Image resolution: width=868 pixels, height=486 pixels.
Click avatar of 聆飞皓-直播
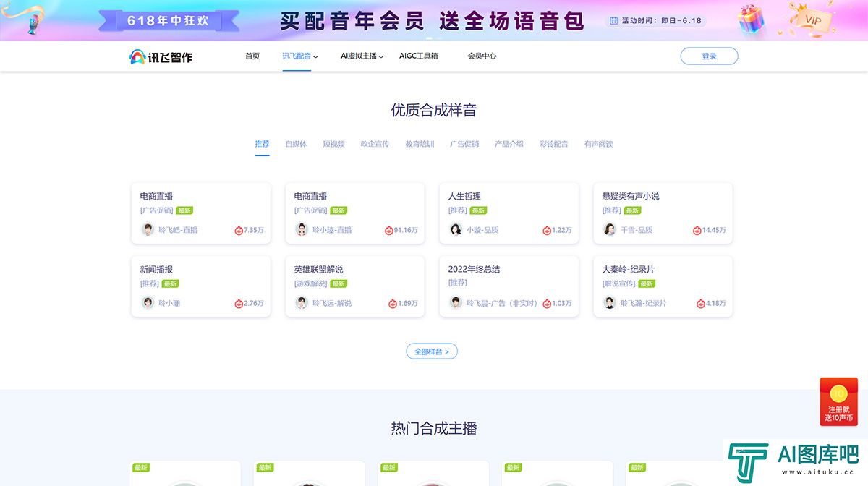click(x=148, y=229)
